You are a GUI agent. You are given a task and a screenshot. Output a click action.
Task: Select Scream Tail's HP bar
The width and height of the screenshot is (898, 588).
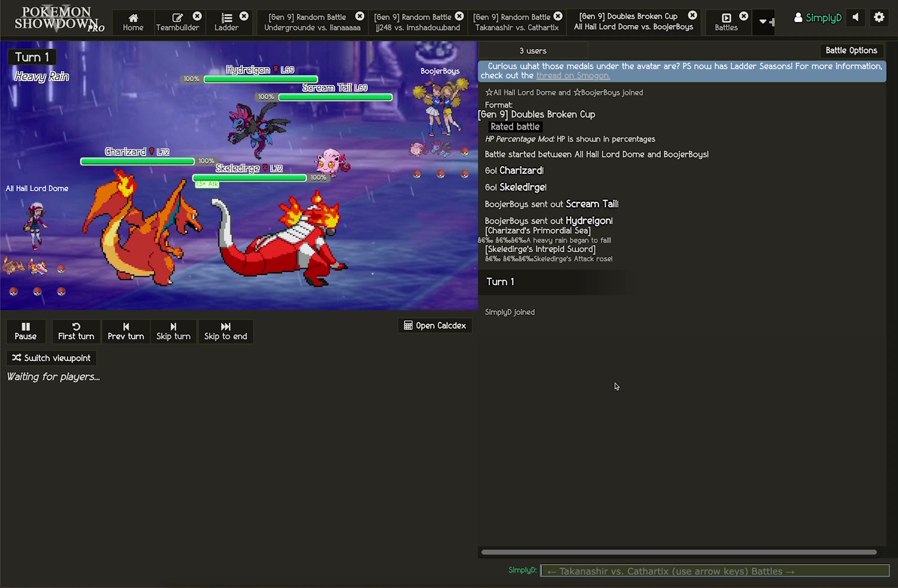[335, 97]
